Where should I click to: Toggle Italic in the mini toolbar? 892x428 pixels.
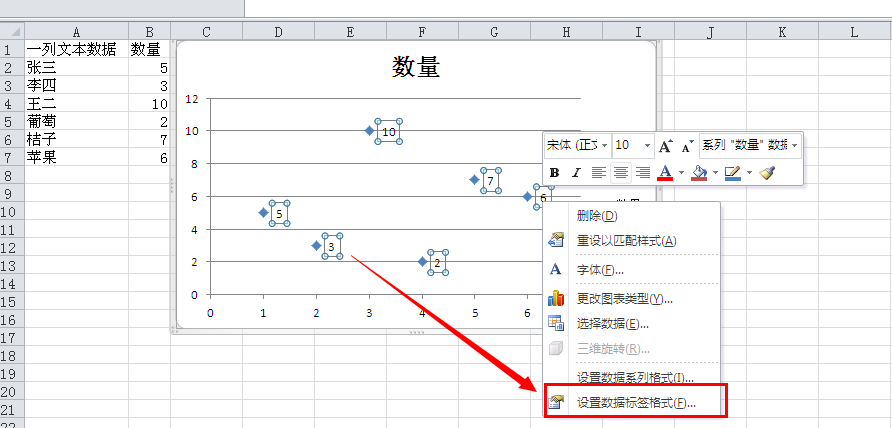576,172
